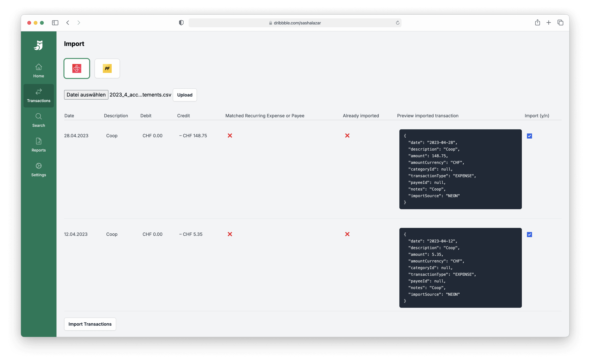Viewport: 590px width, 364px height.
Task: Select the yellow PF PostFinance import source
Action: pyautogui.click(x=107, y=68)
